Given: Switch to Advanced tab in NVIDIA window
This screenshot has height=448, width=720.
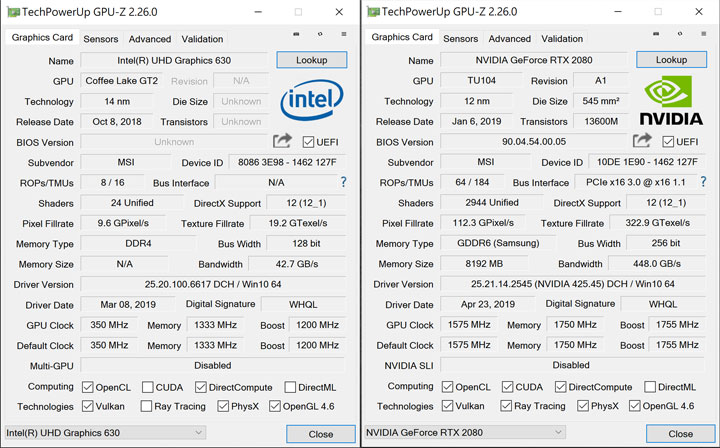Looking at the screenshot, I should pos(510,39).
